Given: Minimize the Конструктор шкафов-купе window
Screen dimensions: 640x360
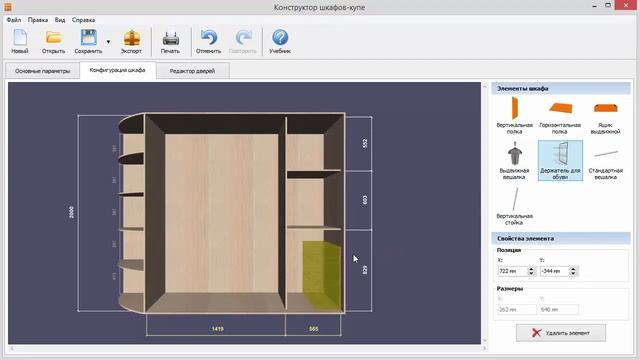Looking at the screenshot, I should click(594, 6).
